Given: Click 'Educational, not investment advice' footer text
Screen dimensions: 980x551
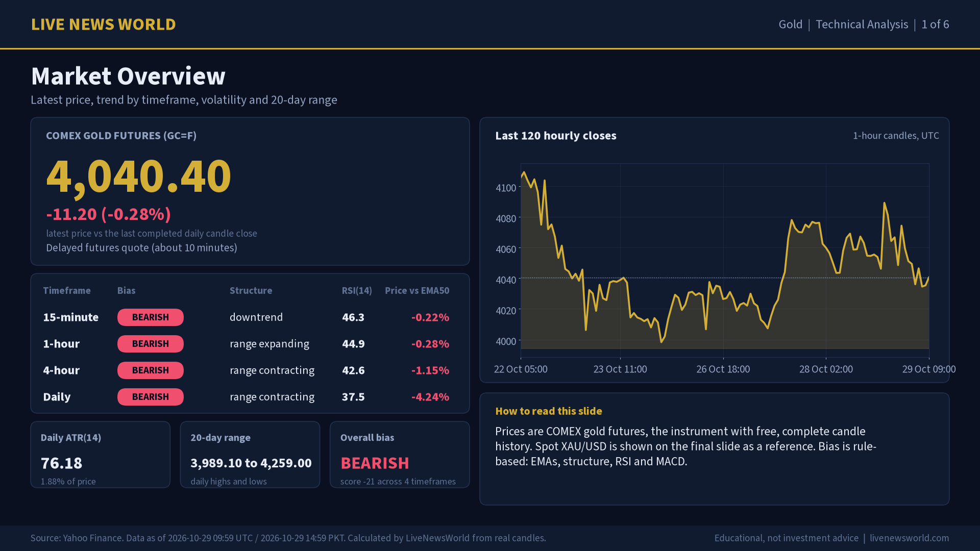Looking at the screenshot, I should (x=787, y=538).
